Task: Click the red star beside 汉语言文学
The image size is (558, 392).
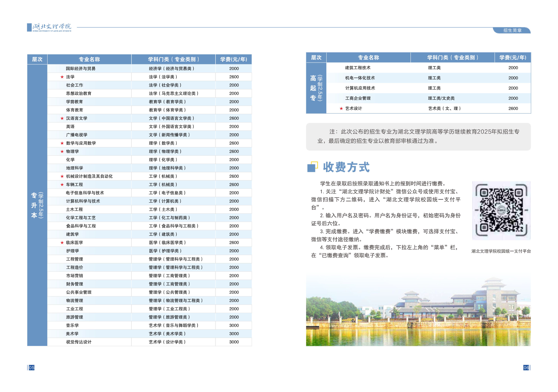Action: (x=62, y=118)
